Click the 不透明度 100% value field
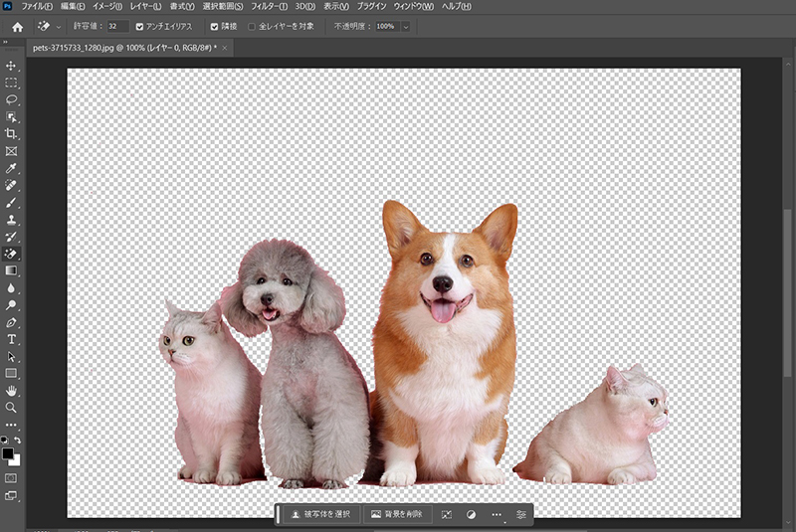 (x=388, y=27)
